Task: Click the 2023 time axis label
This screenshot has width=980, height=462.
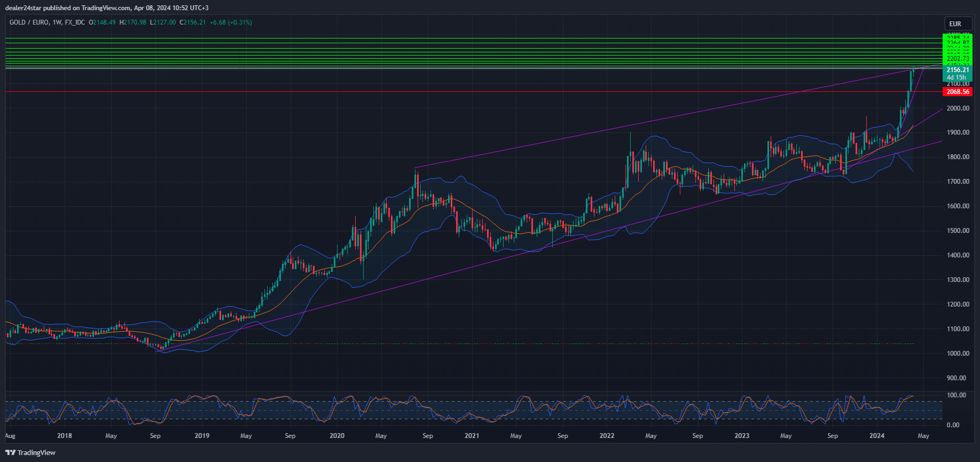Action: pos(742,436)
